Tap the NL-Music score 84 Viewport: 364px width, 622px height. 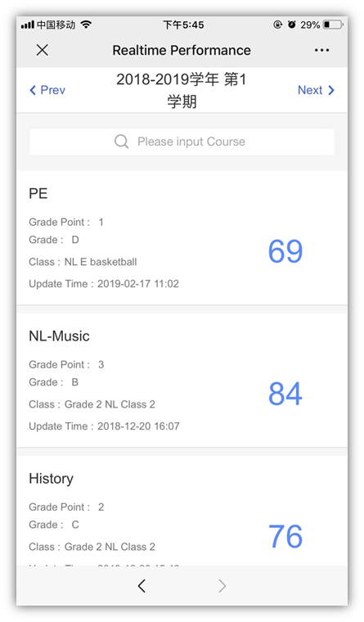click(285, 394)
